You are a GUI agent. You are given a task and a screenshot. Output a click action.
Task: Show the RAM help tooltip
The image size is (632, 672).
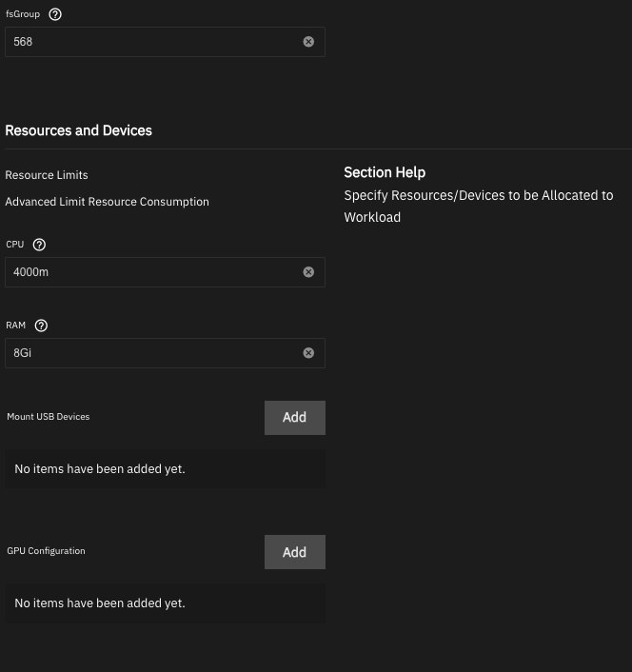(x=41, y=326)
